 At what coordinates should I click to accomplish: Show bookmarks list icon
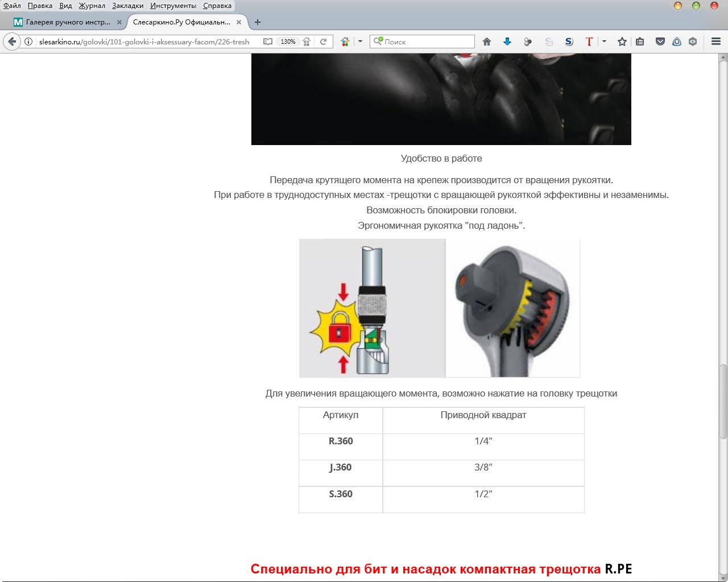pos(640,42)
